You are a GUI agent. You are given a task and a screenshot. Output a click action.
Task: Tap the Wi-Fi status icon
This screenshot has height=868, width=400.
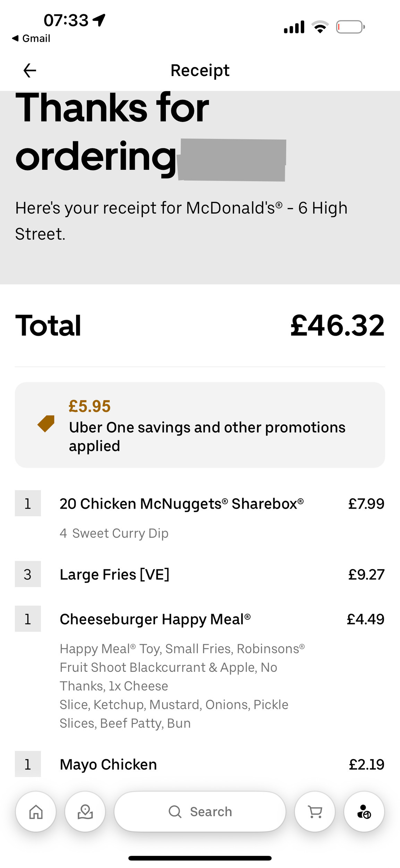coord(320,27)
